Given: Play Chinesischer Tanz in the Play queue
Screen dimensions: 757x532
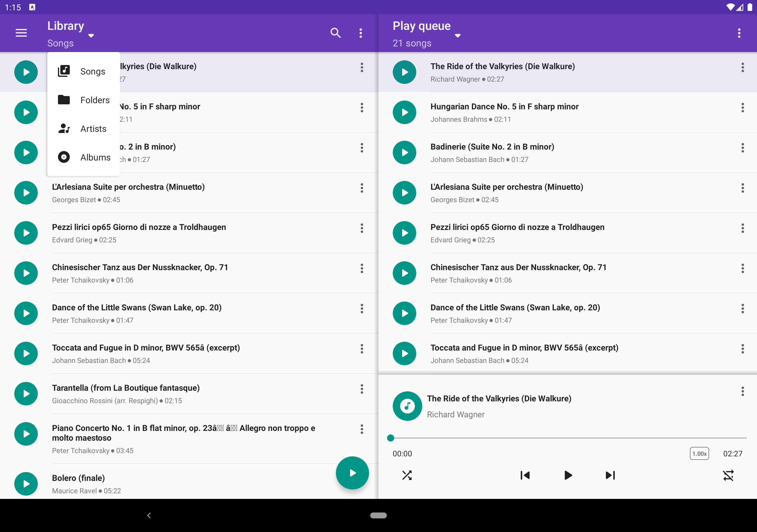Looking at the screenshot, I should click(405, 273).
